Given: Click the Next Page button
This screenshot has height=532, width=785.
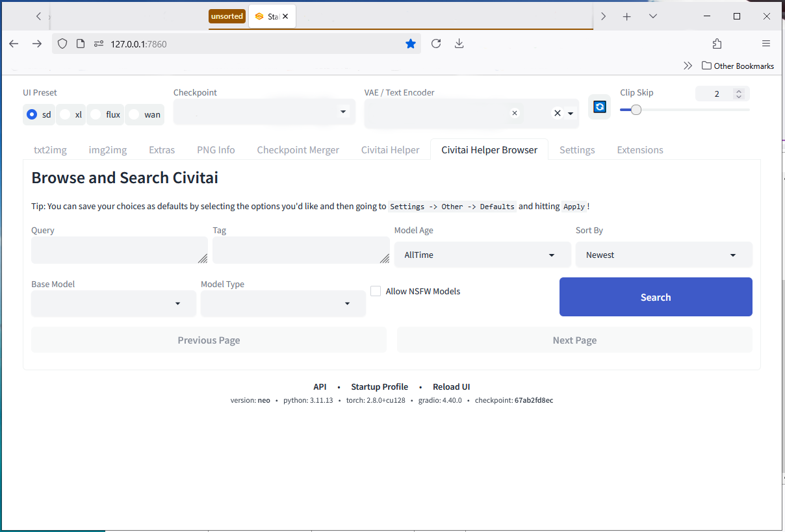Looking at the screenshot, I should pos(574,340).
